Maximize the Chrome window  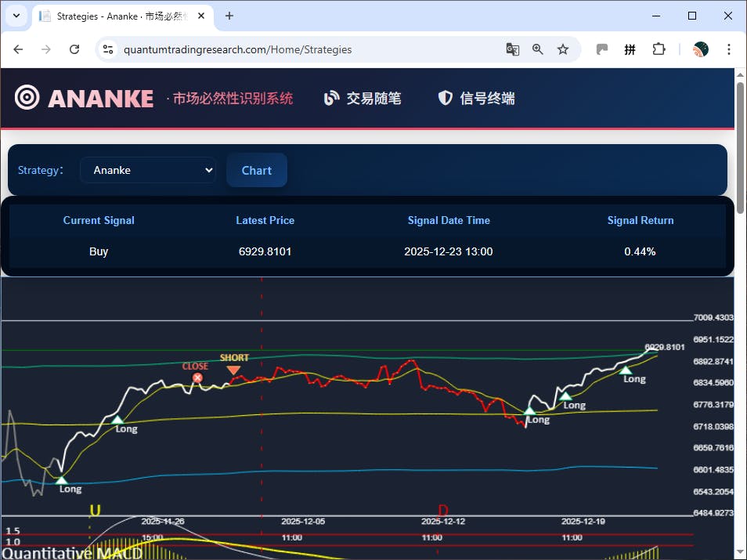692,16
